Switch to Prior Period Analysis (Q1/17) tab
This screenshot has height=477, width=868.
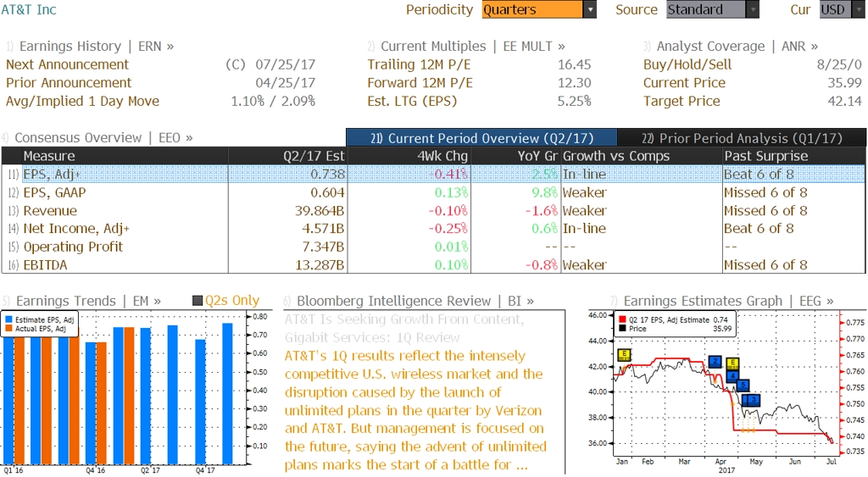click(742, 138)
